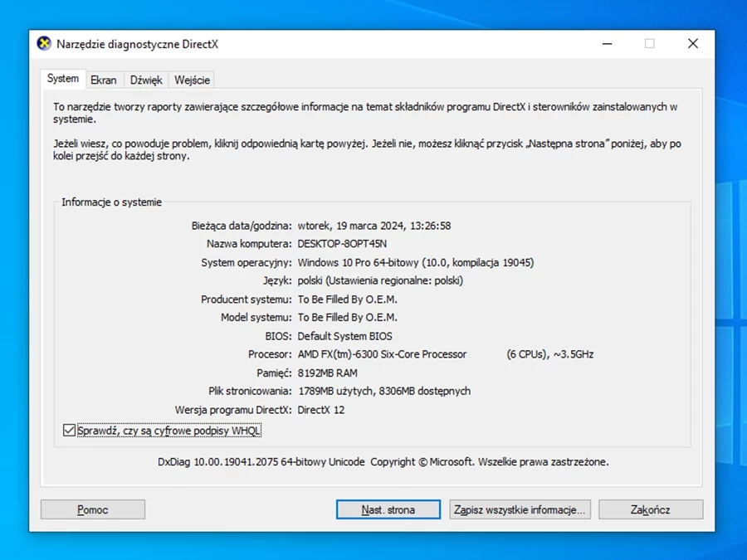Minimize the DirectX diagnostic window
Image resolution: width=747 pixels, height=560 pixels.
coord(607,44)
